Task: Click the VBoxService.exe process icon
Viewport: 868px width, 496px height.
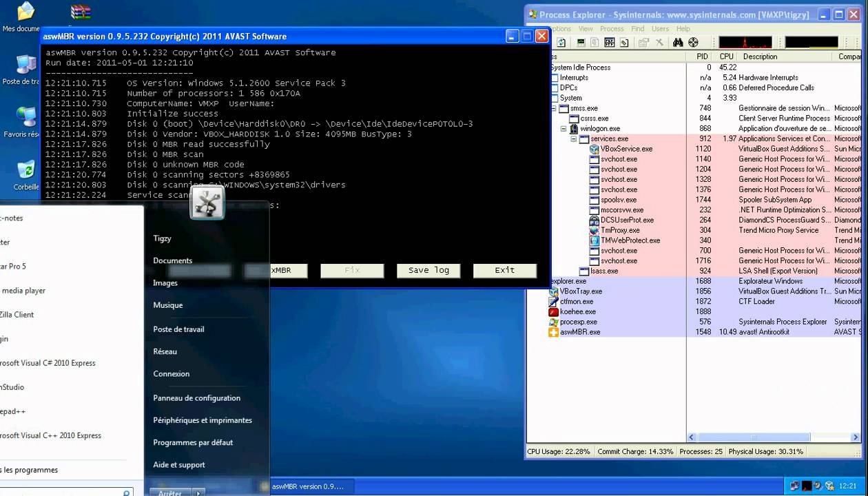Action: tap(595, 149)
